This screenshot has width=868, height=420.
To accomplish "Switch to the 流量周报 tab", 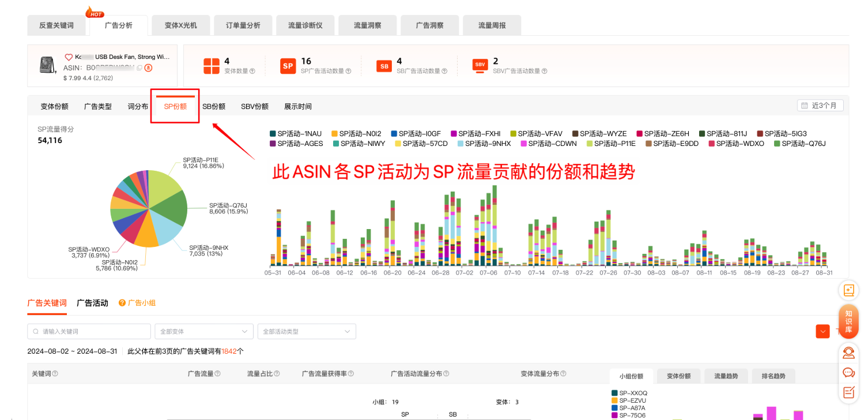I will click(492, 25).
